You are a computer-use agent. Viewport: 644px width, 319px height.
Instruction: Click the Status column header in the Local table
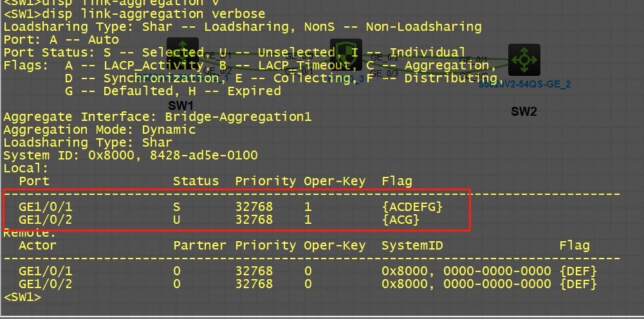196,181
